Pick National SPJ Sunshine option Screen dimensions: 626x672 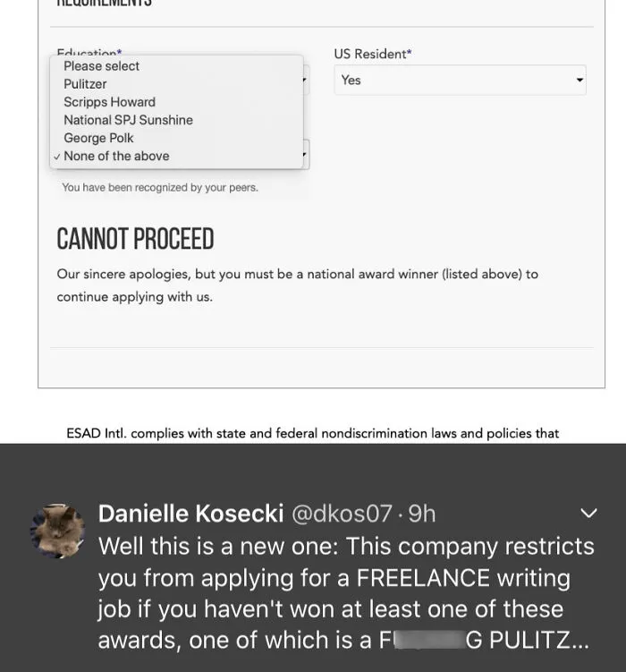click(176, 120)
